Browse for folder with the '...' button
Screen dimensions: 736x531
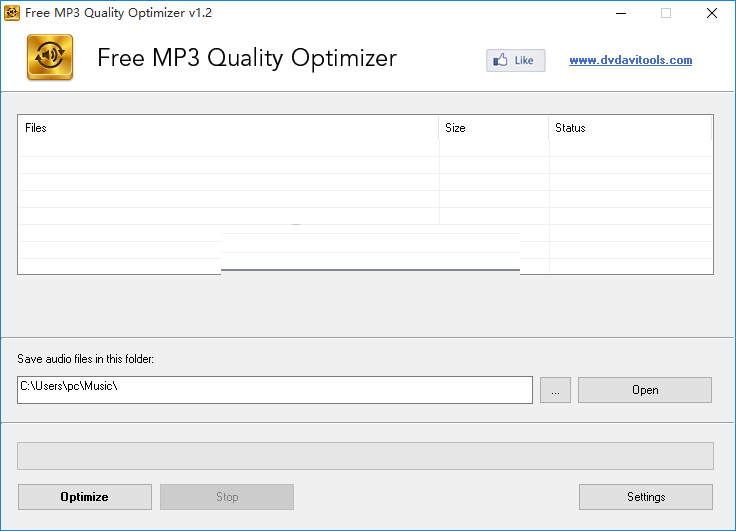(x=555, y=390)
